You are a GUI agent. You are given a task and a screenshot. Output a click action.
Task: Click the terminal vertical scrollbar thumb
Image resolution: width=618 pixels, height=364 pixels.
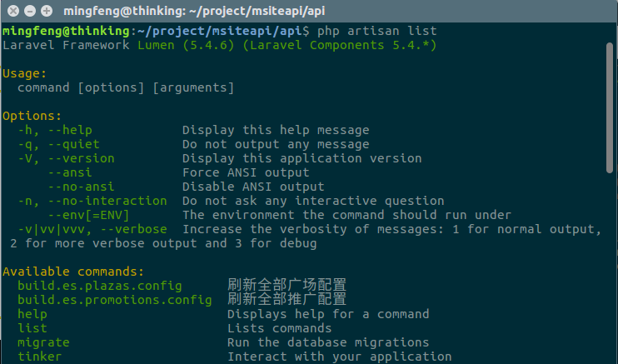pyautogui.click(x=610, y=107)
